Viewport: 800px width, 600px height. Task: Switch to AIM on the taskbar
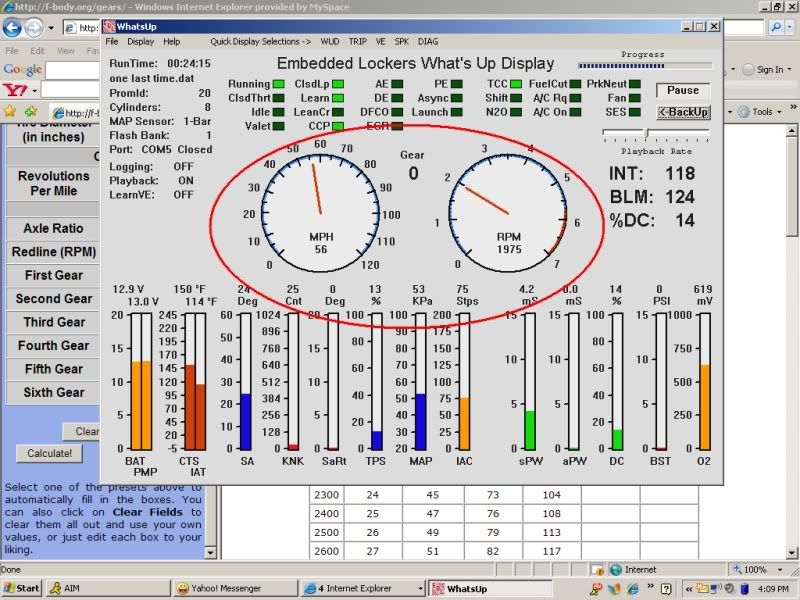108,588
